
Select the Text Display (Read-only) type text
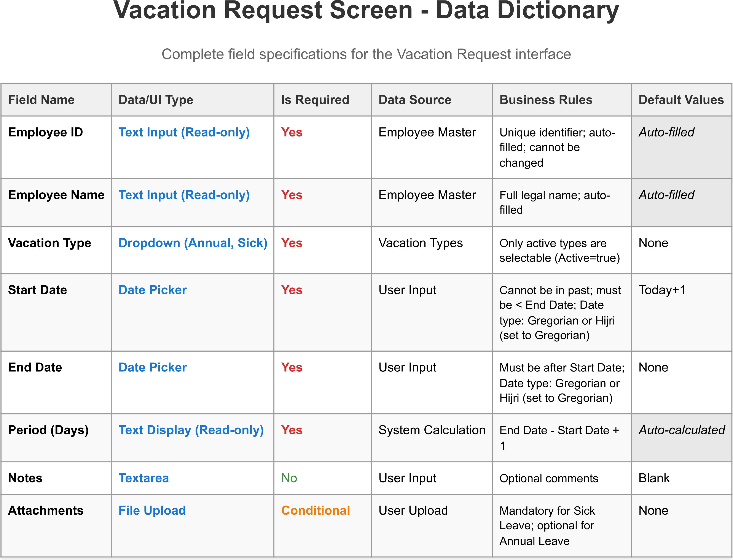tap(191, 430)
